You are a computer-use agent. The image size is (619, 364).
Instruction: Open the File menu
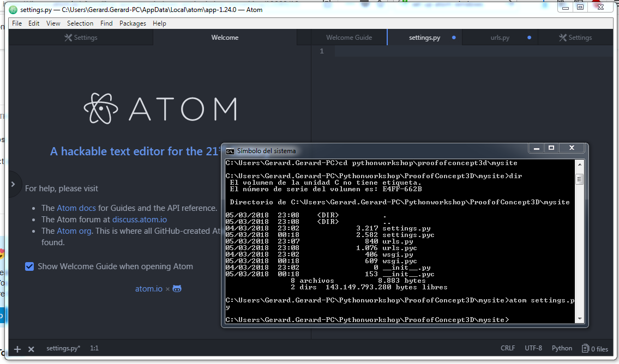click(x=17, y=23)
